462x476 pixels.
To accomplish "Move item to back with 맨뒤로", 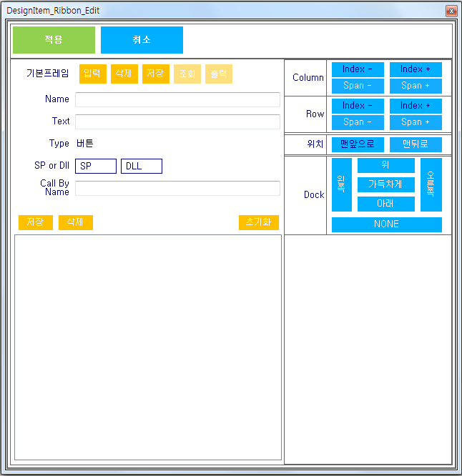I will 416,144.
